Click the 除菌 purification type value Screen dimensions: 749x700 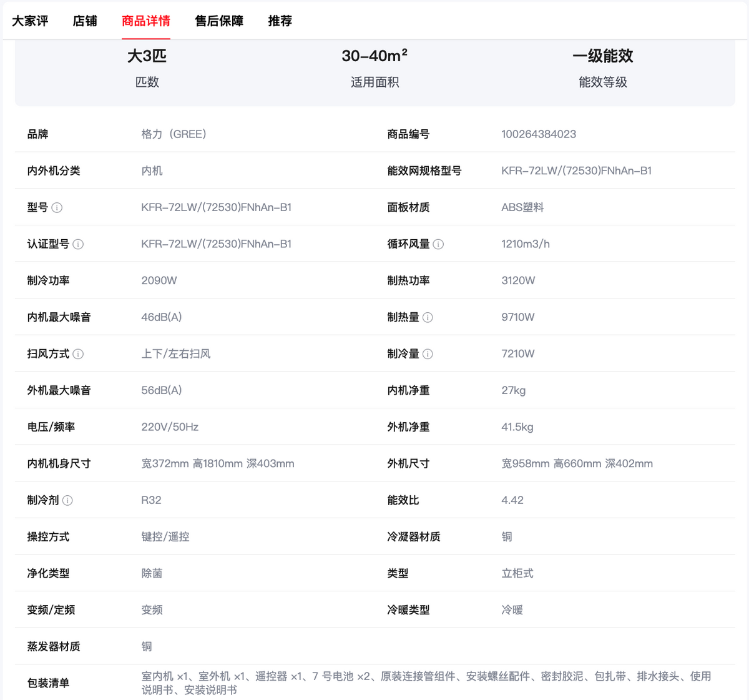click(152, 573)
